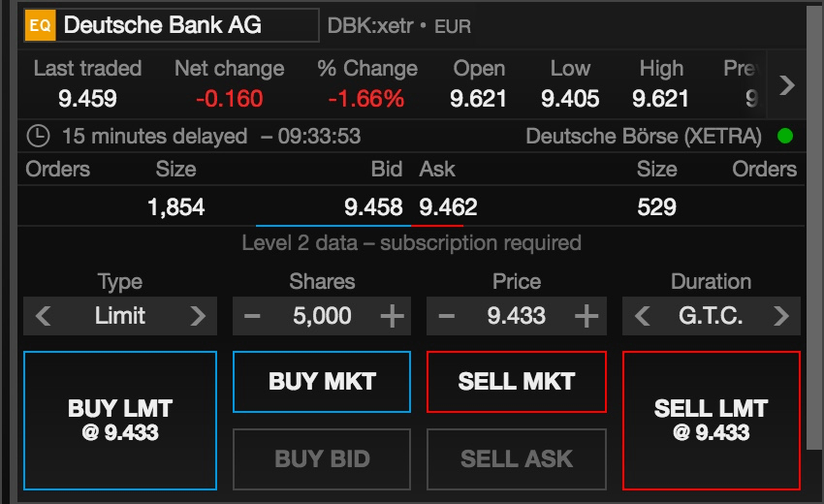Click the SELL MKT button

(517, 382)
